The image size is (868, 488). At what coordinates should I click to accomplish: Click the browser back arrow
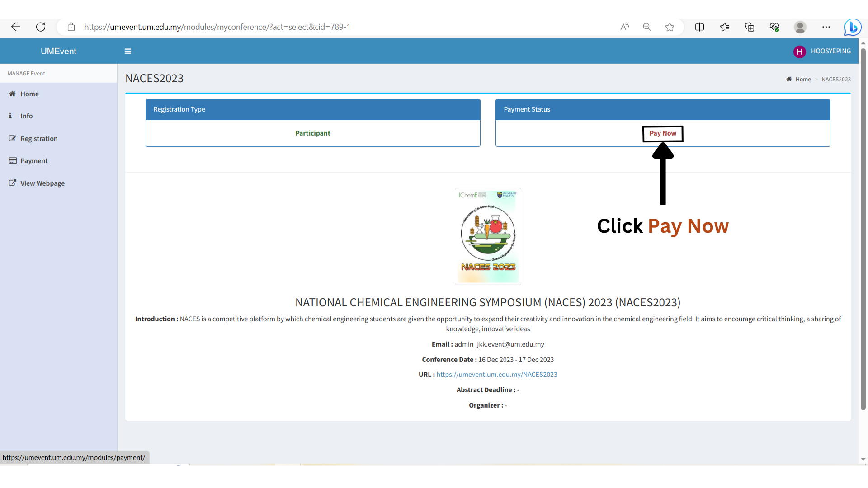(x=16, y=27)
